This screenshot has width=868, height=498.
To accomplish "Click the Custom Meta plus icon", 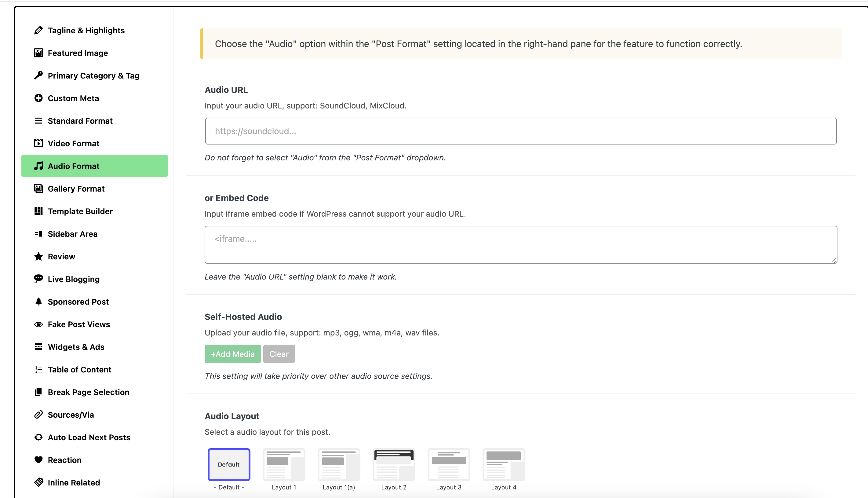I will click(38, 98).
